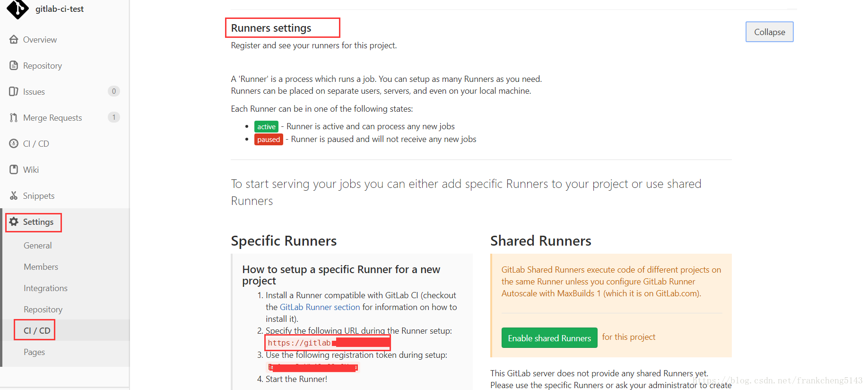Click the green active status label
This screenshot has height=390, width=868.
[x=266, y=126]
